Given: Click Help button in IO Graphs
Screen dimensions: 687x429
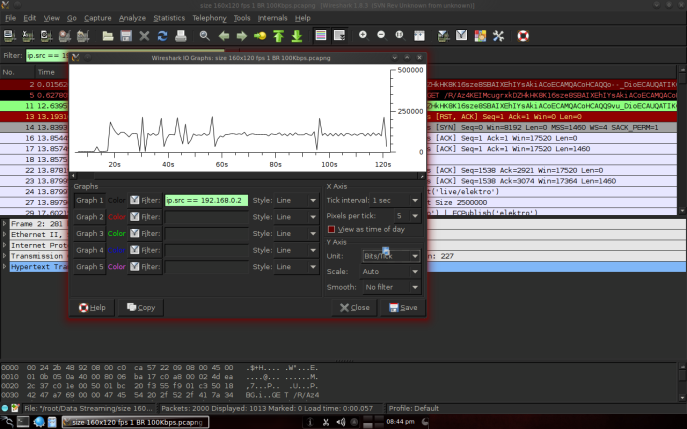Looking at the screenshot, I should [x=92, y=308].
